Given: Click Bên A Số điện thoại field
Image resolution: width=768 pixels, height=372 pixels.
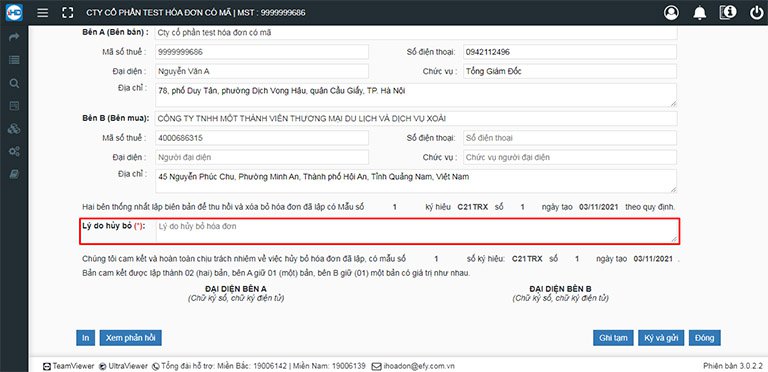Looking at the screenshot, I should [x=570, y=52].
